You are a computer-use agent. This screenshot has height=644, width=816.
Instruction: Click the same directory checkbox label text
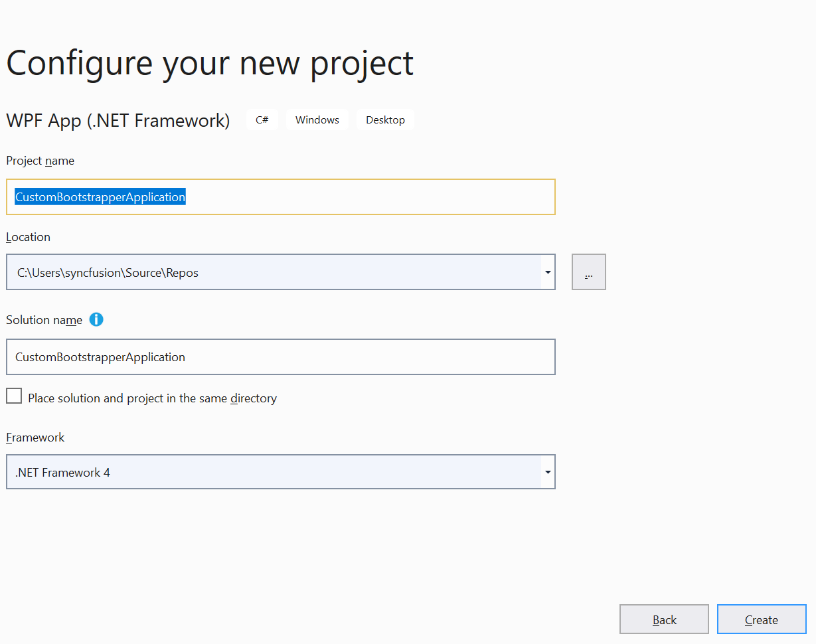pyautogui.click(x=152, y=398)
